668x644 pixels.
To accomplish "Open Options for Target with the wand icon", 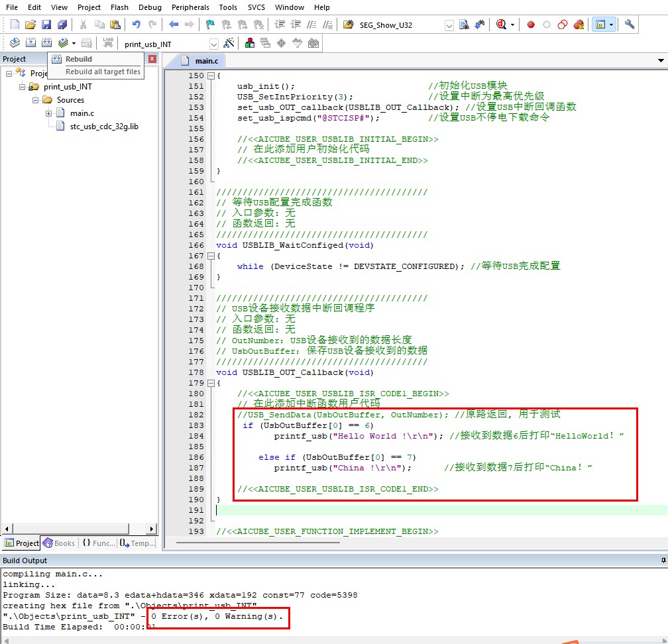I will tap(229, 43).
